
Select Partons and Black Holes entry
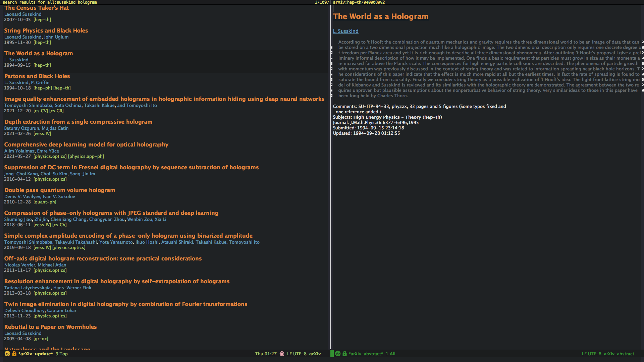coord(37,76)
